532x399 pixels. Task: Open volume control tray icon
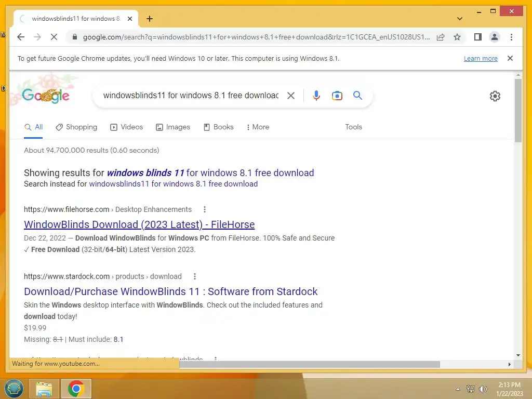[x=483, y=389]
